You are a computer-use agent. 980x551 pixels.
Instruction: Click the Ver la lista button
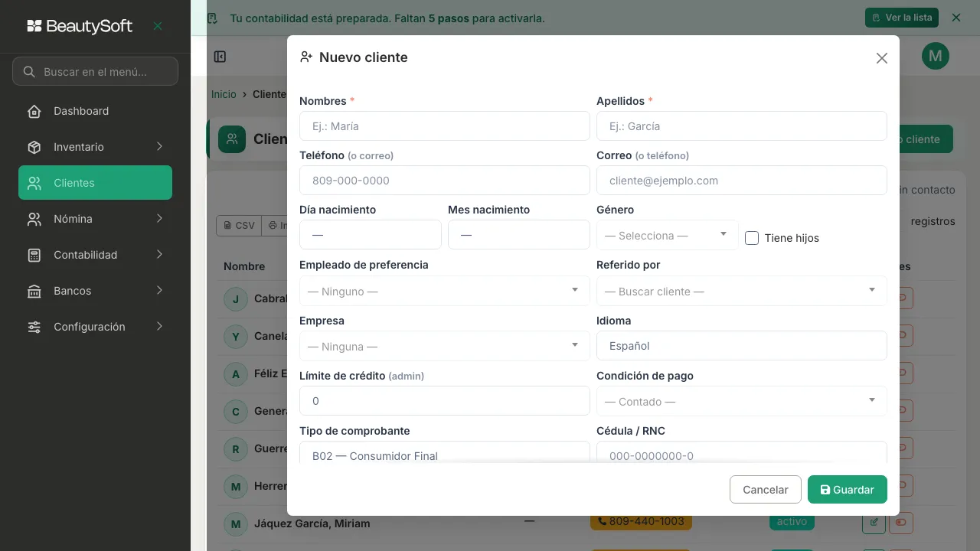click(901, 18)
